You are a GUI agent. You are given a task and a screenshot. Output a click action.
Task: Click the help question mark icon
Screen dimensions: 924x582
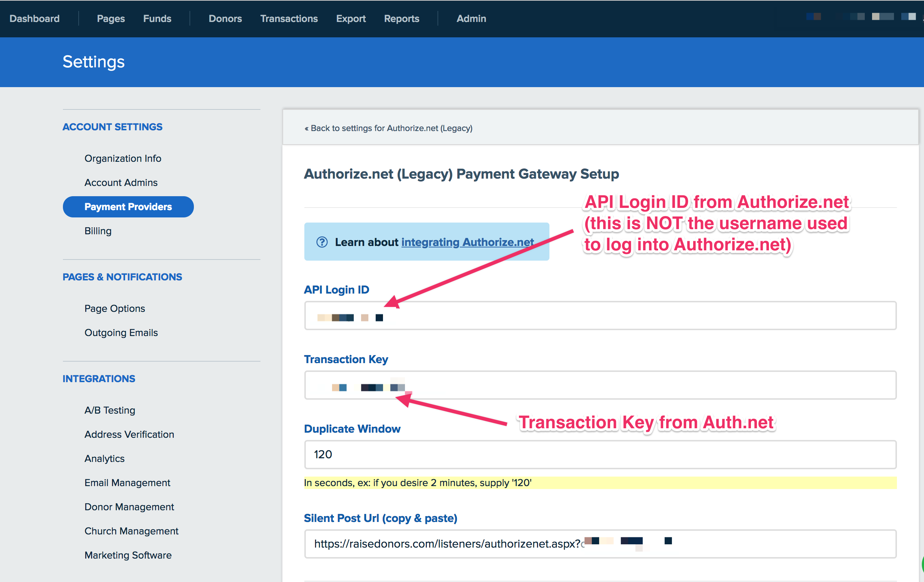click(322, 242)
